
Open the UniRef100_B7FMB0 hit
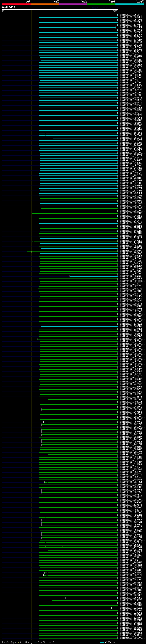(131, 25)
